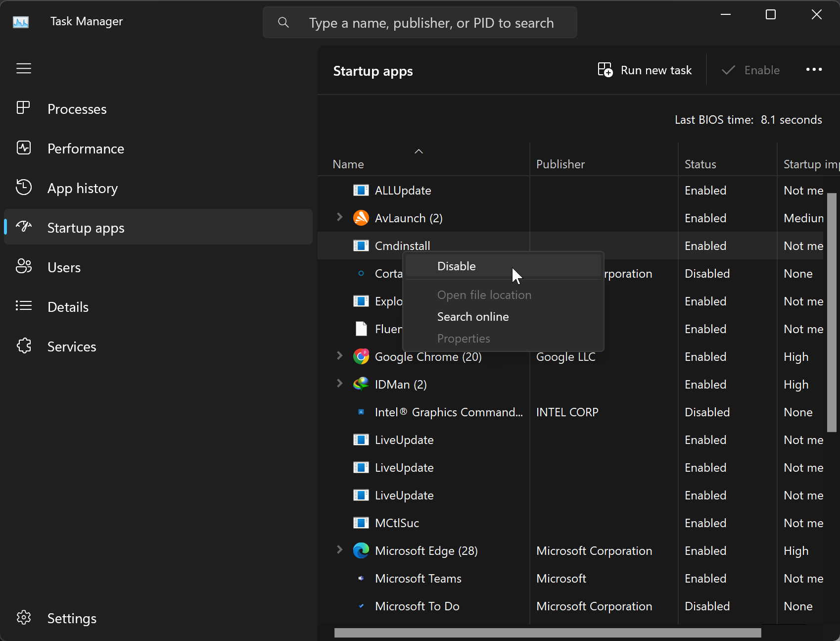Click the Intel Graphics Command row name

pos(449,412)
